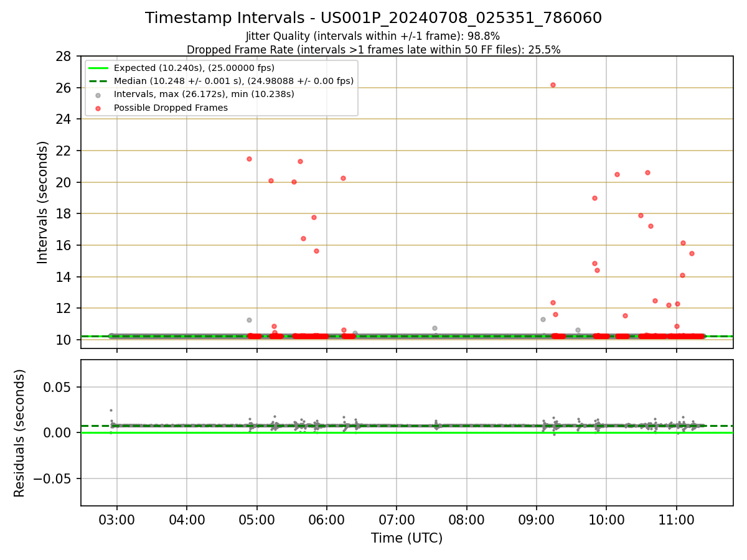Viewport: 747px width, 560px height.
Task: Select the 'Possible Dropped Frames' legend text
Action: click(171, 108)
